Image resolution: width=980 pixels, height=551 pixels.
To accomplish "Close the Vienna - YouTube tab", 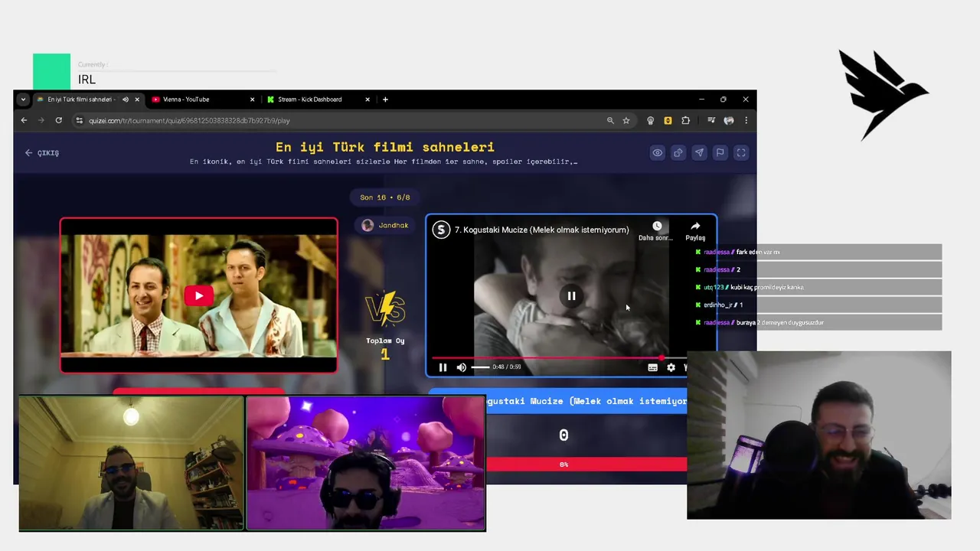I will pos(252,99).
